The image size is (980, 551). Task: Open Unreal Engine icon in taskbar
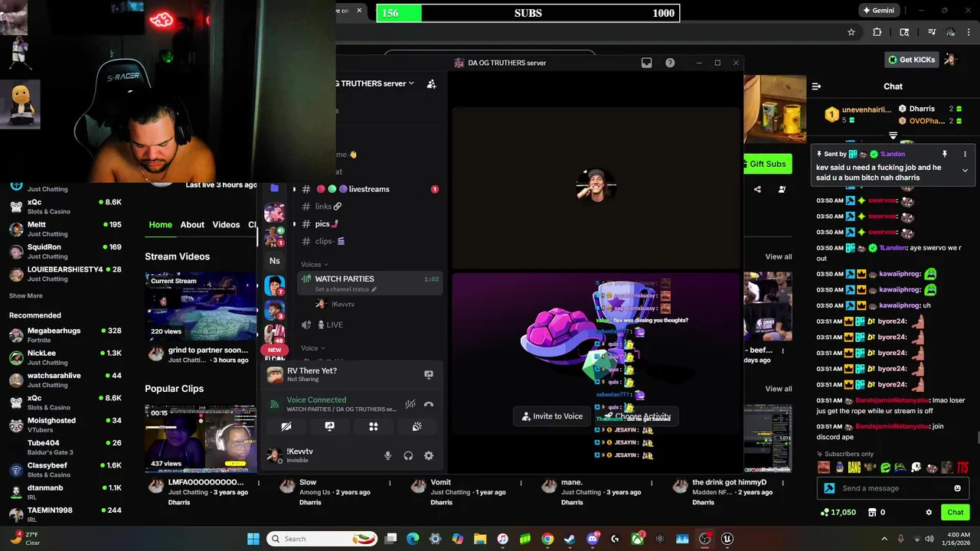(727, 539)
